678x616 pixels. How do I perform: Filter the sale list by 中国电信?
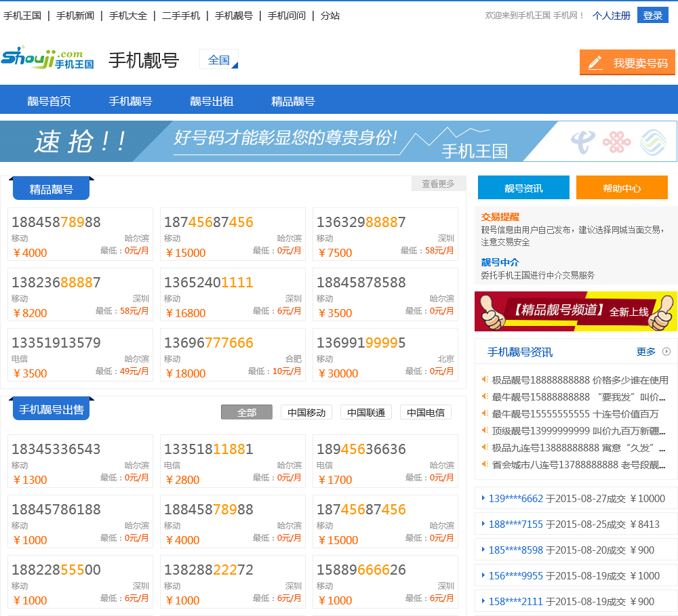click(425, 412)
